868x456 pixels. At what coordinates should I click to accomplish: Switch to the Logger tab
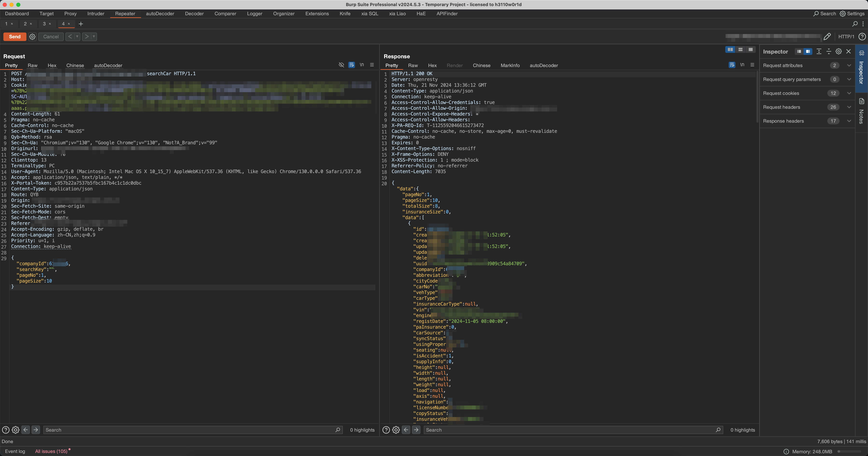[254, 14]
